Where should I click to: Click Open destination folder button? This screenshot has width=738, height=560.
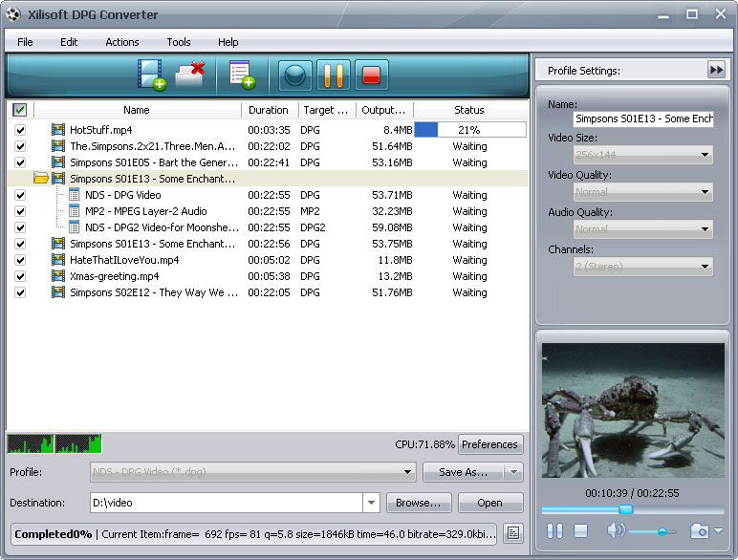tap(490, 503)
